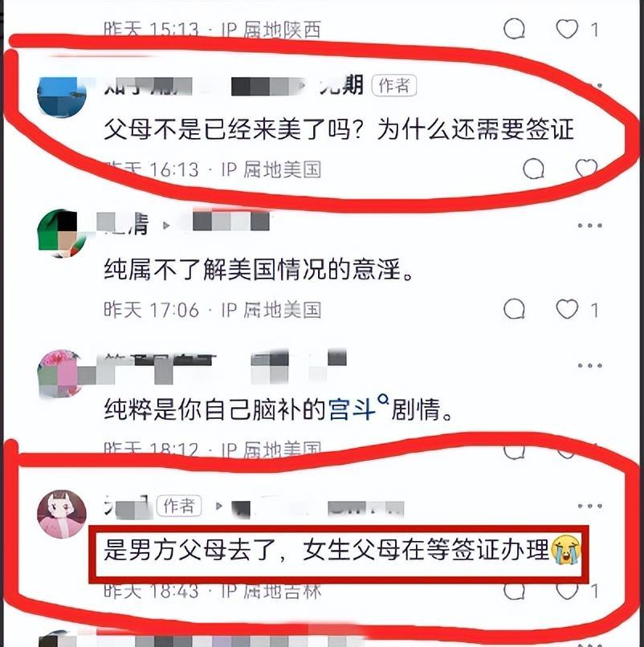This screenshot has height=647, width=644.
Task: Tap the 作者 badge on 18:43 reply
Action: (x=179, y=506)
